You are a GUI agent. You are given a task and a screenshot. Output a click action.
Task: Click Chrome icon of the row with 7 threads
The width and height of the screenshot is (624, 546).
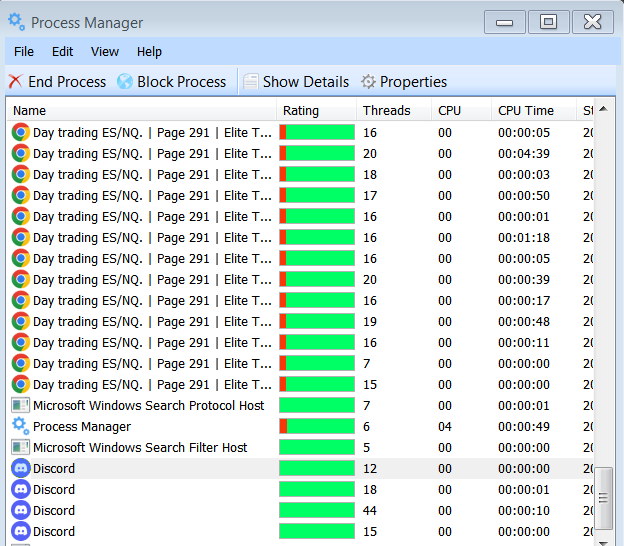[21, 363]
